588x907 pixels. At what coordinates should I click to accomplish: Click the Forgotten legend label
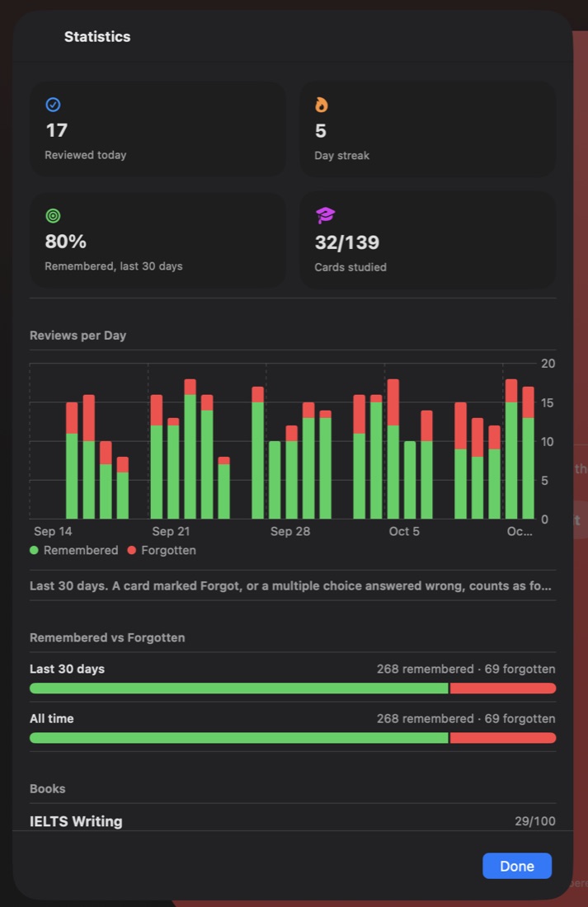coord(168,550)
